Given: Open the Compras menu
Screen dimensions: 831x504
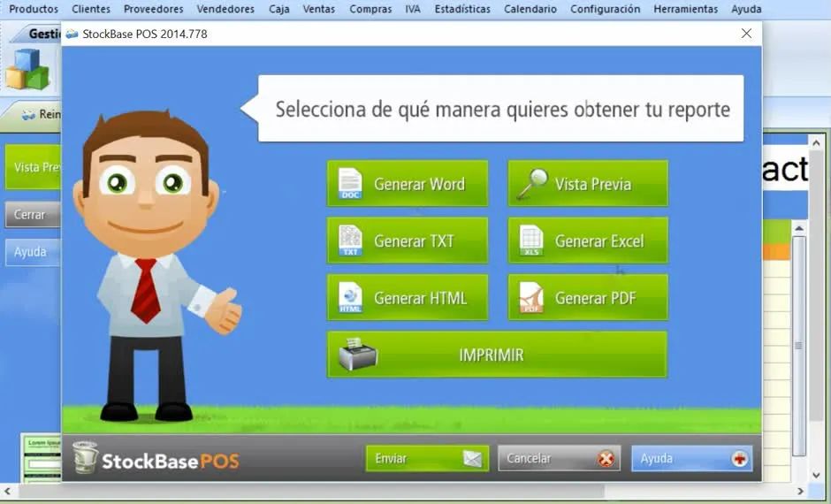Looking at the screenshot, I should (x=370, y=9).
